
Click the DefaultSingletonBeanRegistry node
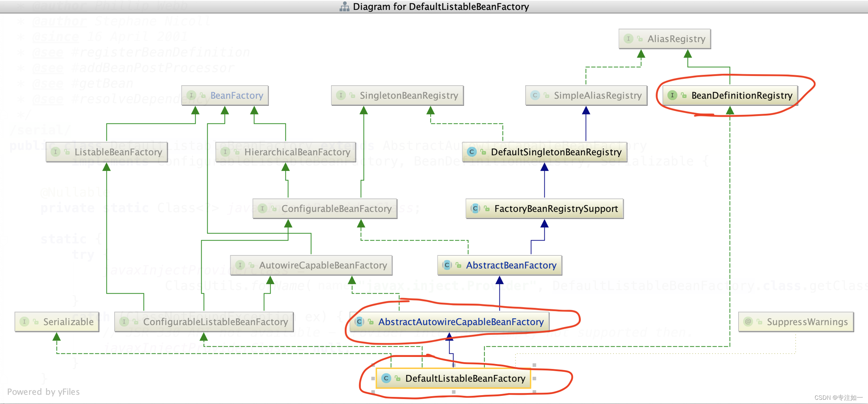[x=545, y=152]
